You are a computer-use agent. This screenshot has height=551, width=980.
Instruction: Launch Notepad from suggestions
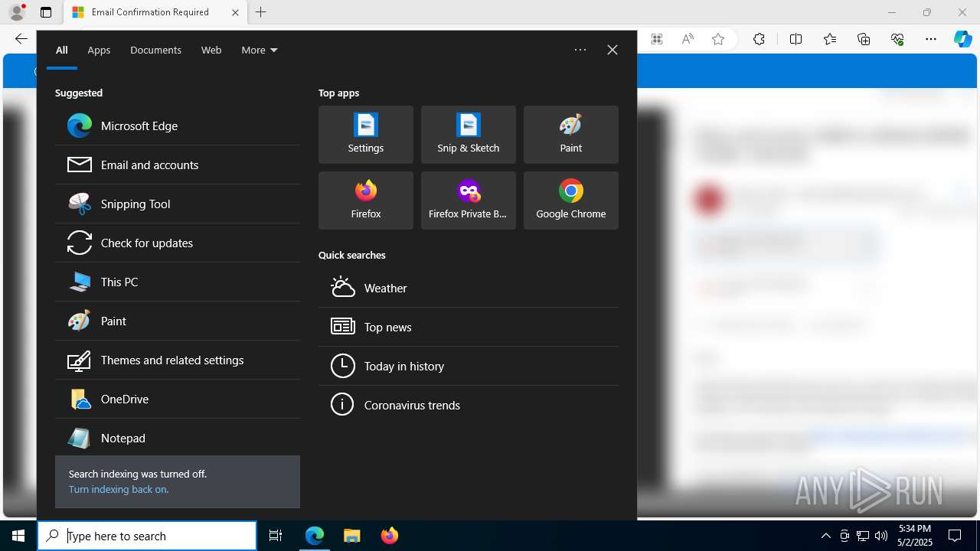(178, 438)
